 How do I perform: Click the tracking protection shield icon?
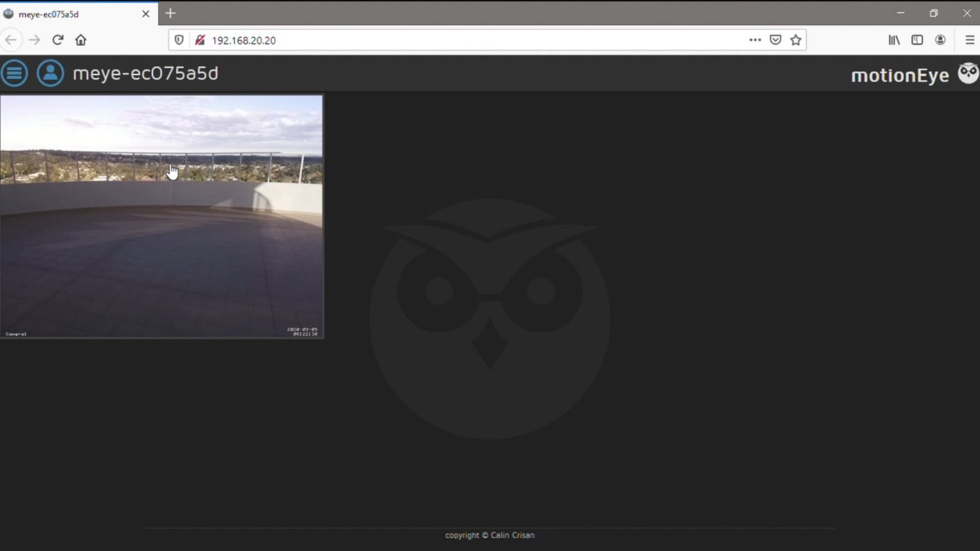click(179, 40)
